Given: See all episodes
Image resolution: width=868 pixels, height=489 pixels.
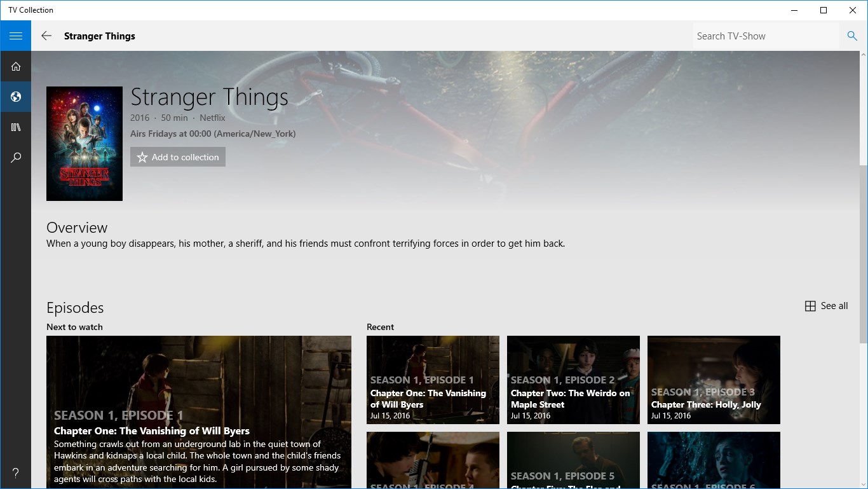Looking at the screenshot, I should pos(827,306).
